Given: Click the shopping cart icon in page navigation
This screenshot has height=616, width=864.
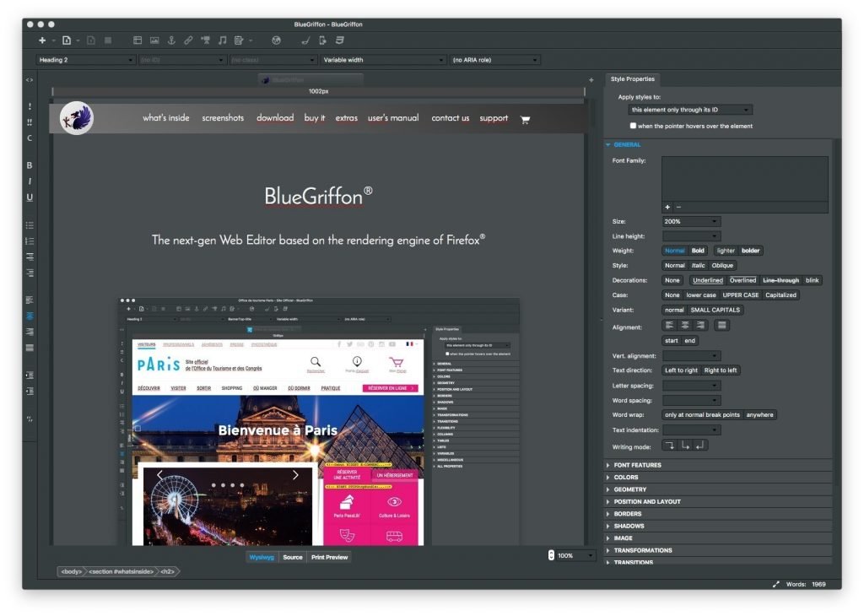Looking at the screenshot, I should tap(525, 120).
